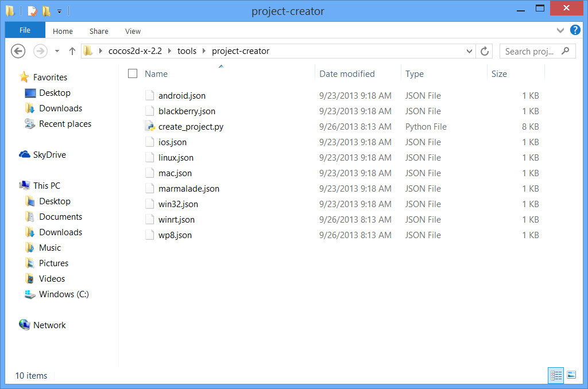Expand the root breadcrumb arrow beside folder icon
This screenshot has height=389, width=588.
(x=100, y=51)
